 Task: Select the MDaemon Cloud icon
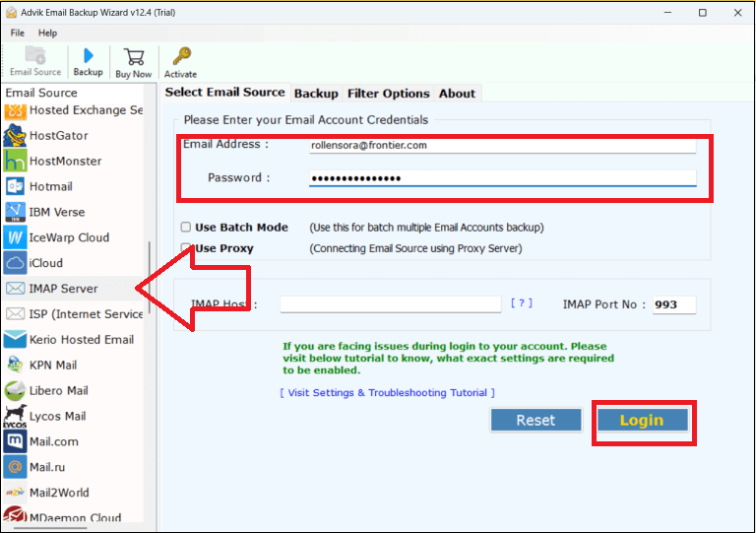pyautogui.click(x=15, y=514)
